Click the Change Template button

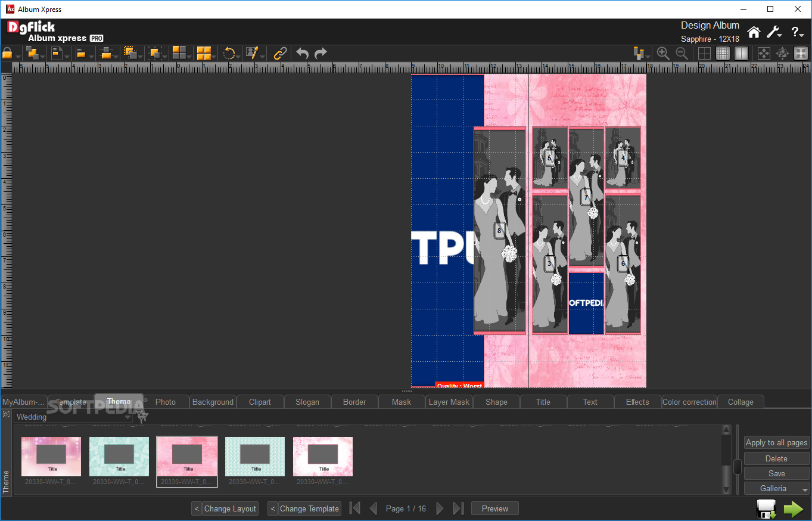pos(309,508)
